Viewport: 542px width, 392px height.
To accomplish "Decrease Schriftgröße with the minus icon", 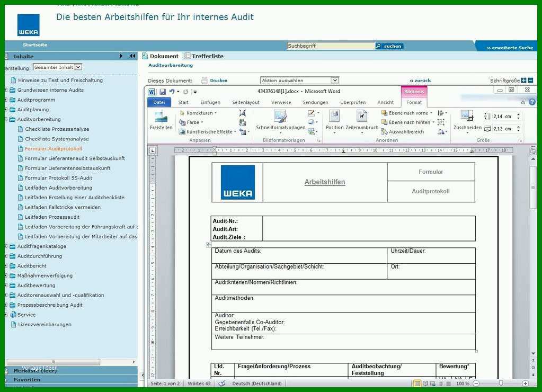I will pyautogui.click(x=530, y=80).
